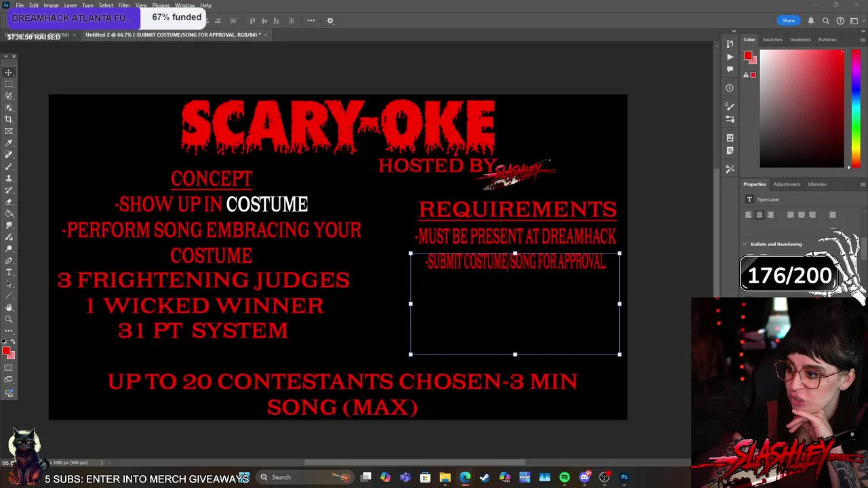Viewport: 868px width, 488px height.
Task: Select the Clone Stamp tool
Action: click(x=9, y=178)
